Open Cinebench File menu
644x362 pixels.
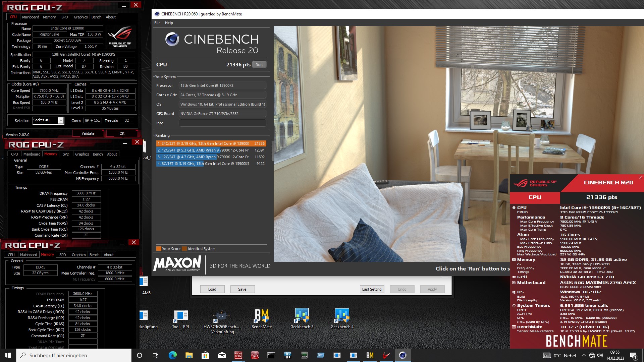[157, 23]
